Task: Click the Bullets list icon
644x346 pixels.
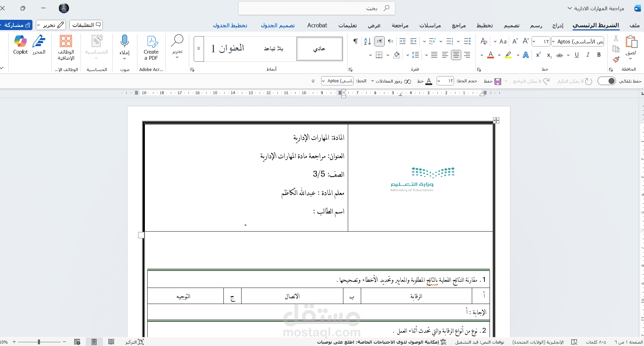Action: 467,41
